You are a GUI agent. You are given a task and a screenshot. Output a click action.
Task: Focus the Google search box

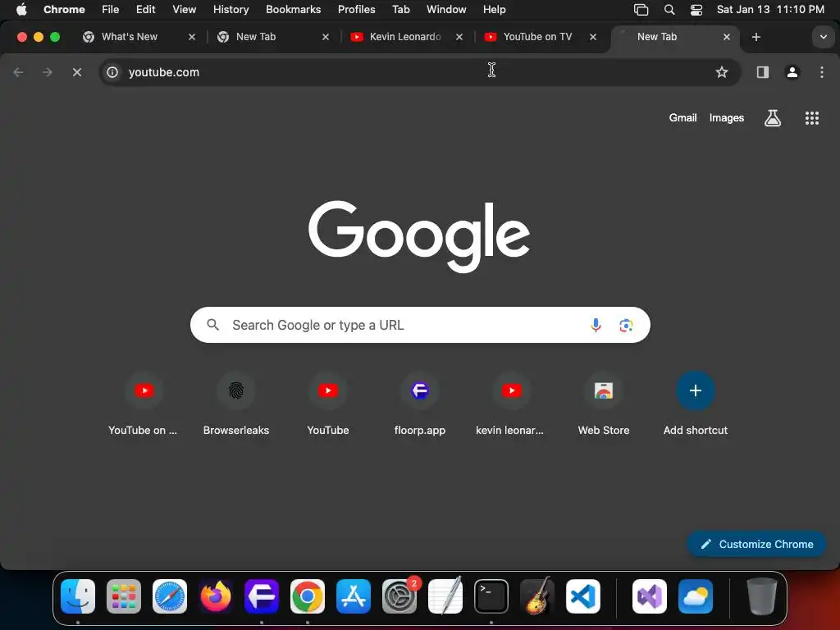tap(420, 325)
